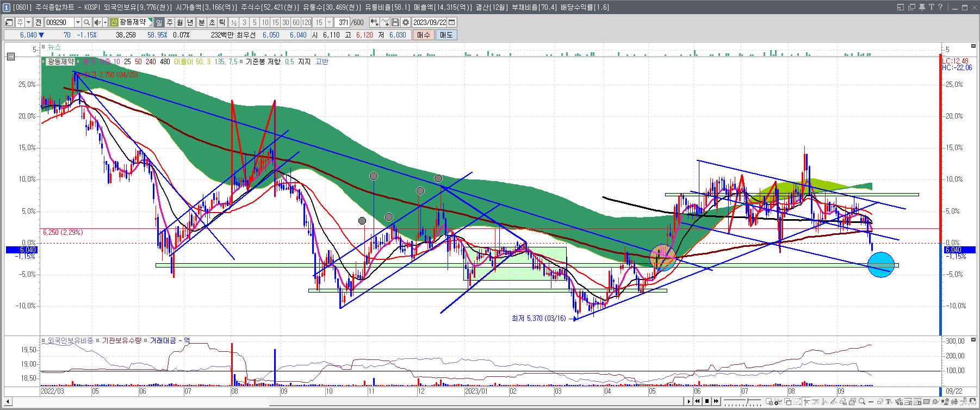The height and width of the screenshot is (410, 980).
Task: Click the calendar icon next to 2023/09/22
Action: pyautogui.click(x=452, y=22)
